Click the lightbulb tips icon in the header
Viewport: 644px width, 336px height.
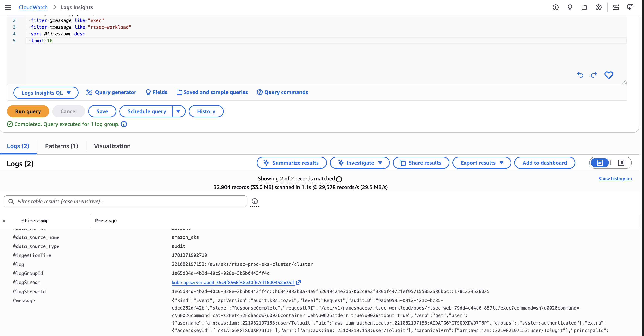click(x=570, y=8)
